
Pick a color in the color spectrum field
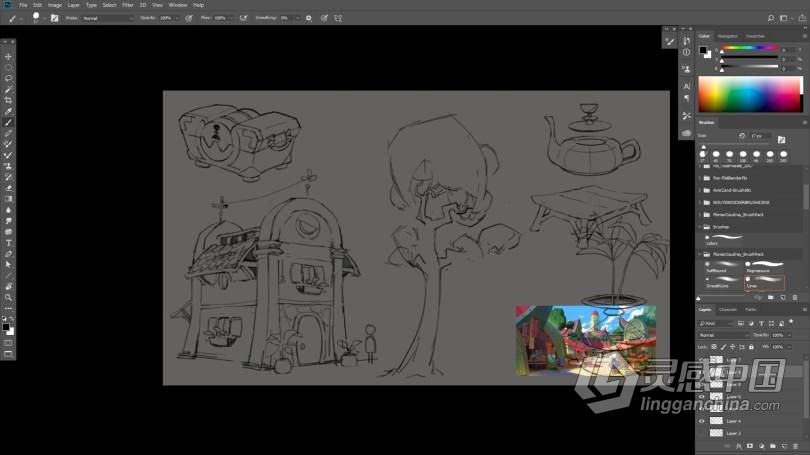(750, 95)
